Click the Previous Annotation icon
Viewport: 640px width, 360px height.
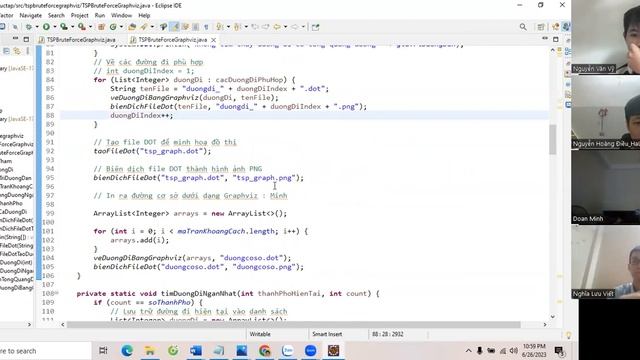click(237, 27)
